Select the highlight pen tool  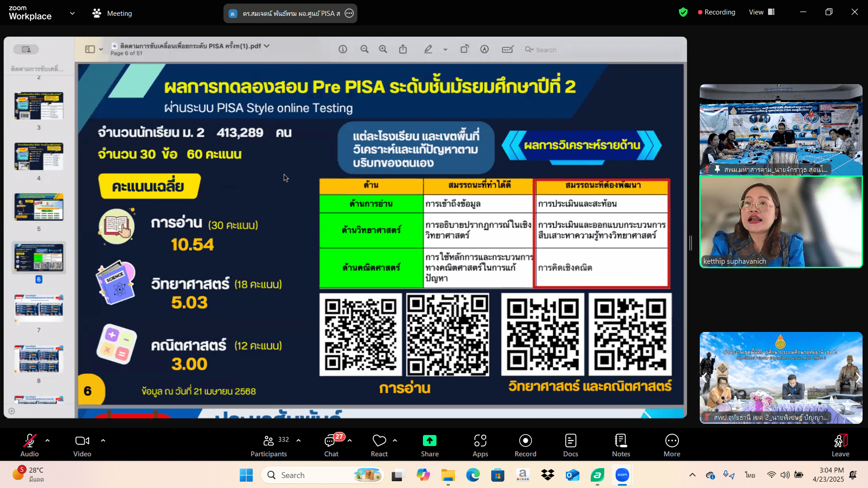[428, 49]
